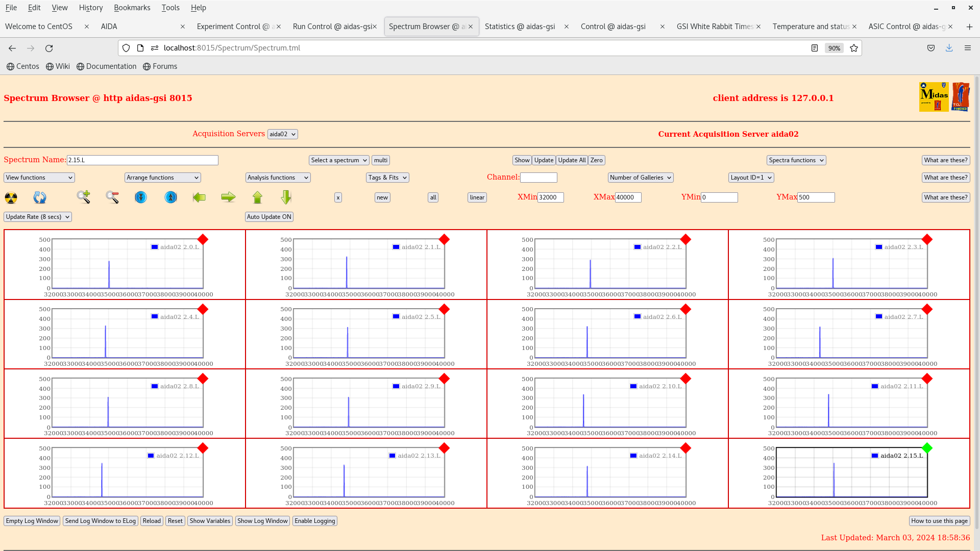Click the green left arrow icon
The width and height of the screenshot is (980, 551).
[199, 197]
